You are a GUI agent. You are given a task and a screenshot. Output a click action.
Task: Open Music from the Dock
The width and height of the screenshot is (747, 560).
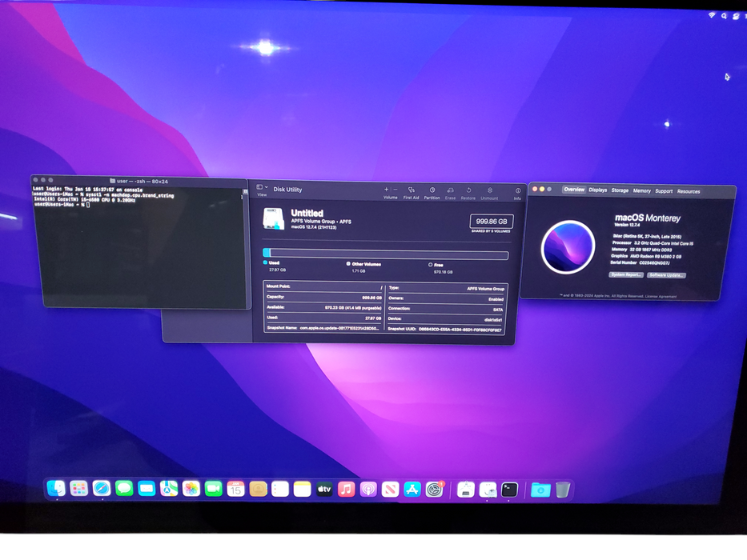coord(347,489)
